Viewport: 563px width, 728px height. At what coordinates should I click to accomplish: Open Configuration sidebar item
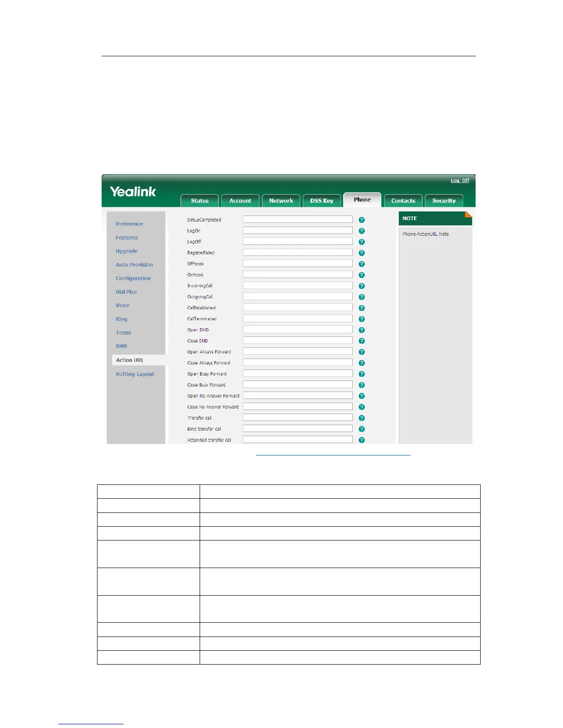133,279
